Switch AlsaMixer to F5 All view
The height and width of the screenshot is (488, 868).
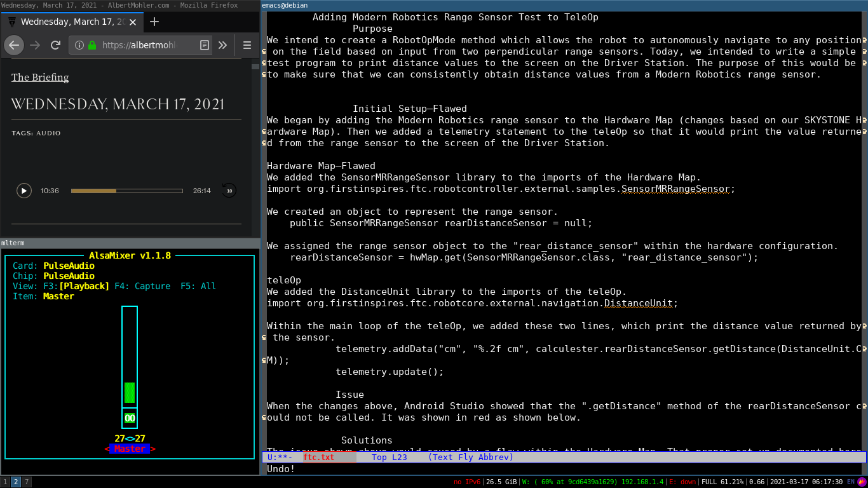coord(198,286)
